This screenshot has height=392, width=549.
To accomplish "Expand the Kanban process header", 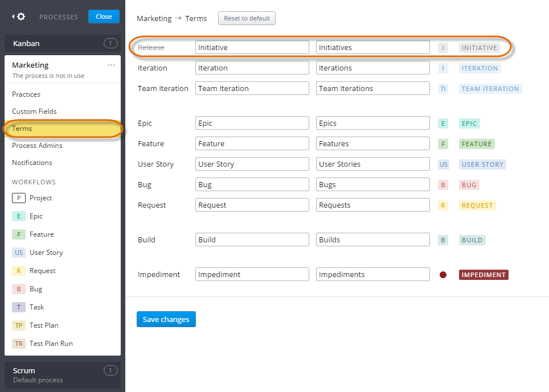I will tap(63, 43).
